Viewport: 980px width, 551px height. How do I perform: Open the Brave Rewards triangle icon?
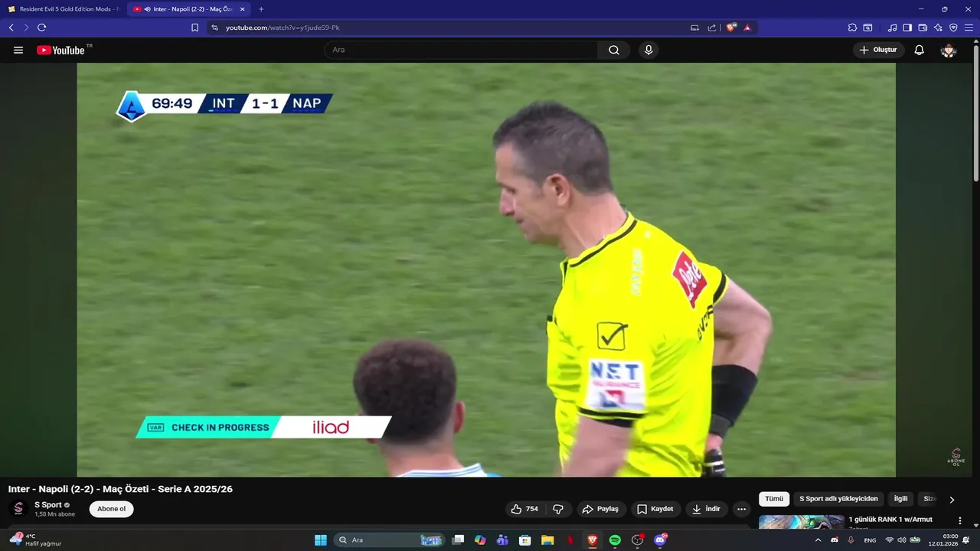tap(747, 28)
